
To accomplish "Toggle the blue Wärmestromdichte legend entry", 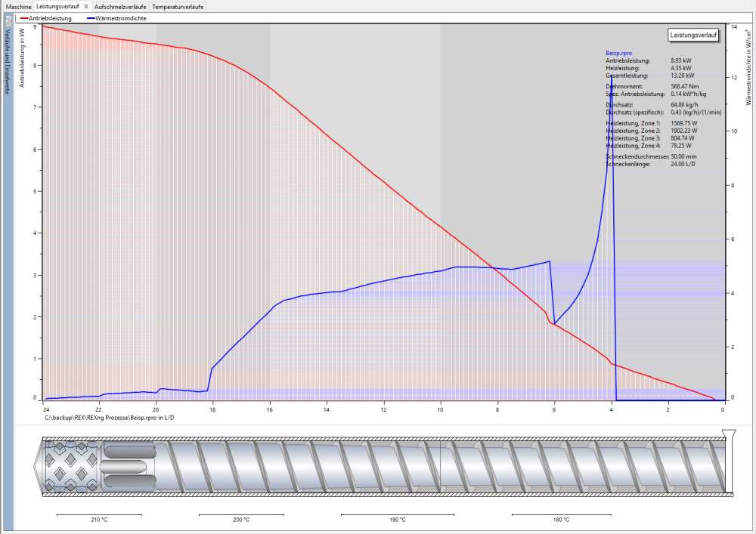I will 116,18.
